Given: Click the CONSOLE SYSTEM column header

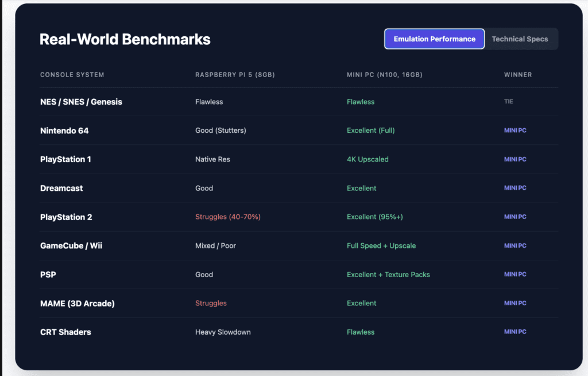Looking at the screenshot, I should pos(72,75).
